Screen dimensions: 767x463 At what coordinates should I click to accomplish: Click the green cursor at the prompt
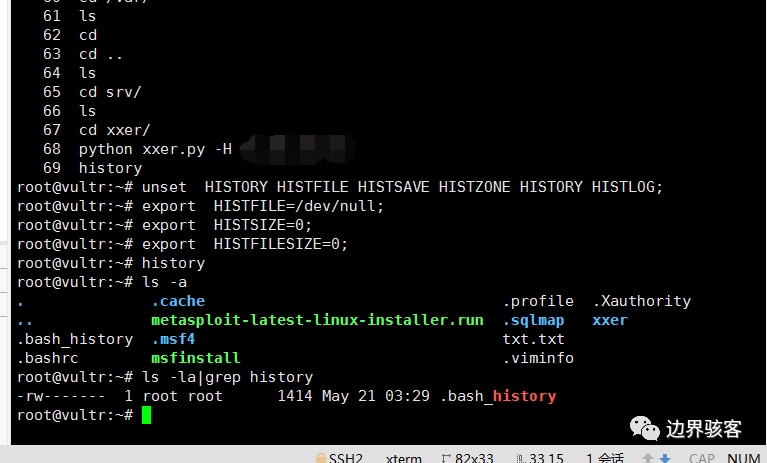click(x=146, y=415)
